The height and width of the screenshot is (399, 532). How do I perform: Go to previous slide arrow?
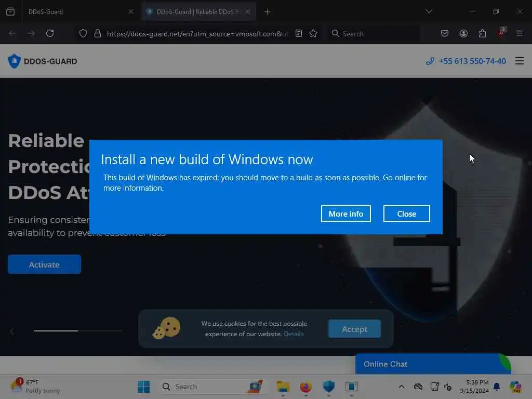tap(12, 331)
